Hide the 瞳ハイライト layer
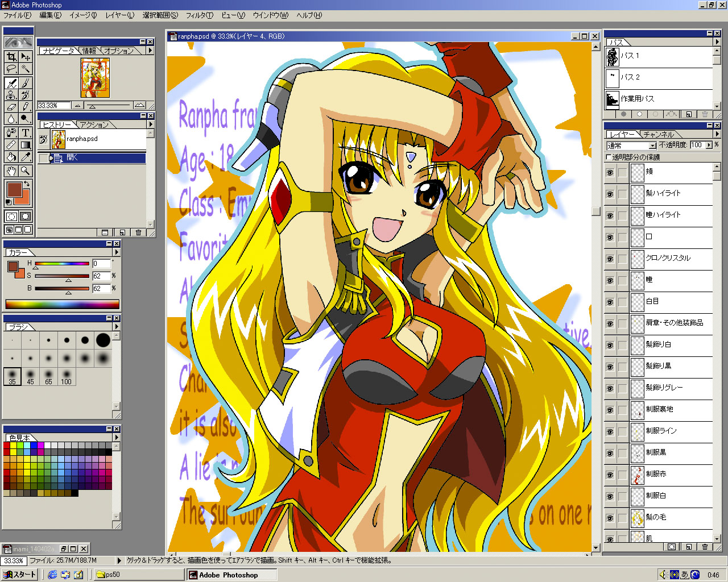This screenshot has width=728, height=582. point(610,215)
